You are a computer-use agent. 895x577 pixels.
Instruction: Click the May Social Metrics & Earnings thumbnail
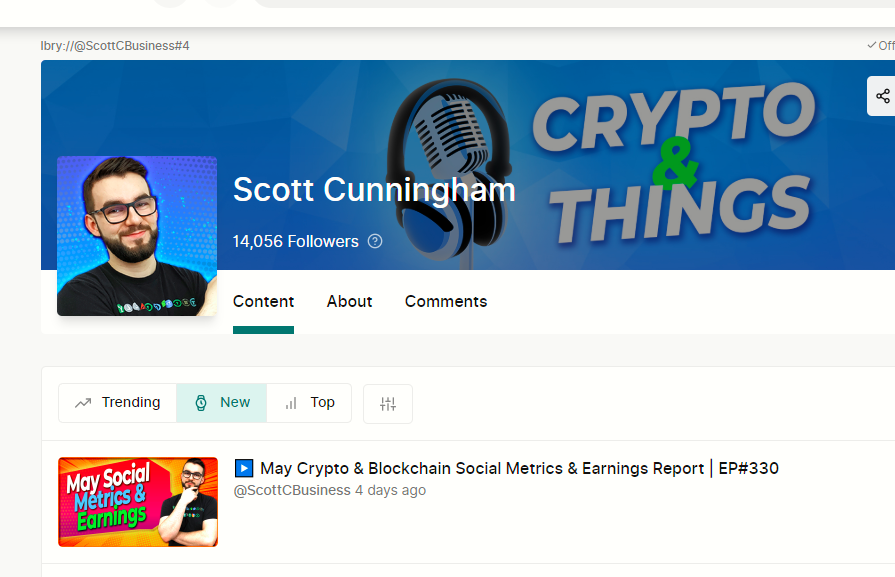click(x=138, y=502)
